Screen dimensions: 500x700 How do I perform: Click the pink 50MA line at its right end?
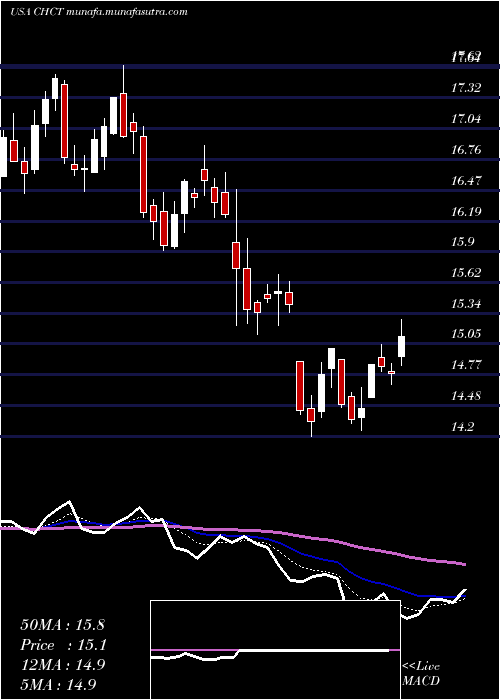(x=462, y=564)
